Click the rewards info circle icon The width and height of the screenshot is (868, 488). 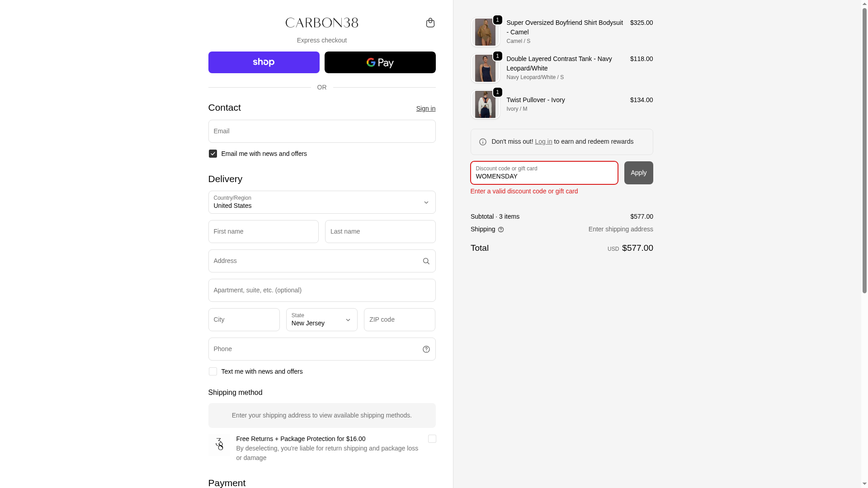pos(483,142)
